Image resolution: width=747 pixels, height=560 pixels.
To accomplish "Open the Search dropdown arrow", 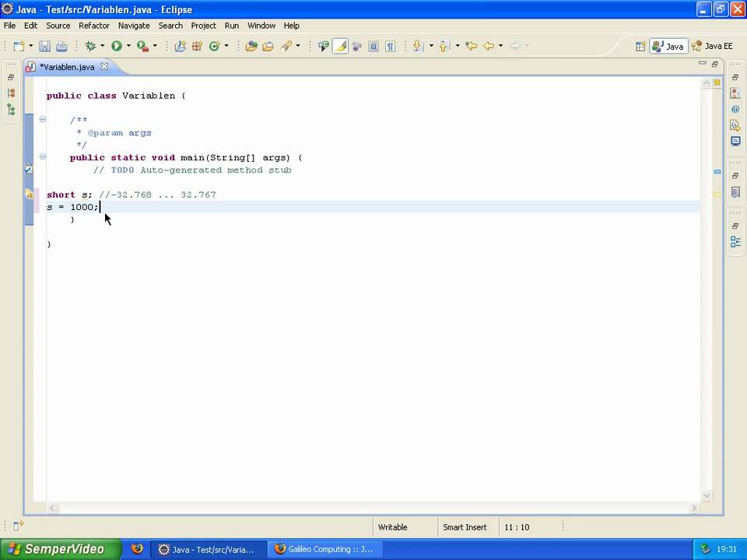I will pos(298,46).
